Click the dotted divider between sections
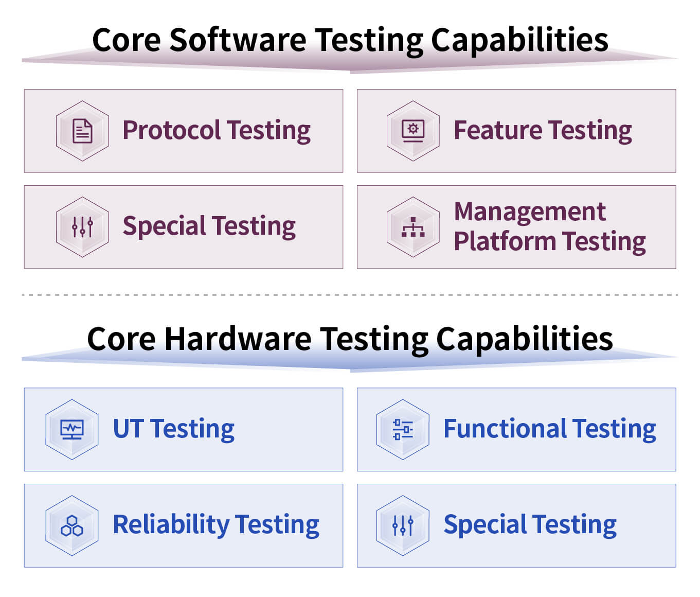This screenshot has height=597, width=700. [350, 295]
